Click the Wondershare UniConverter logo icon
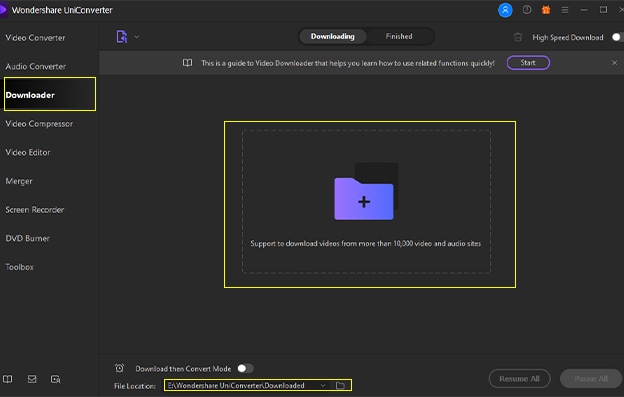Viewport: 624px width, 397px height. pyautogui.click(x=3, y=10)
